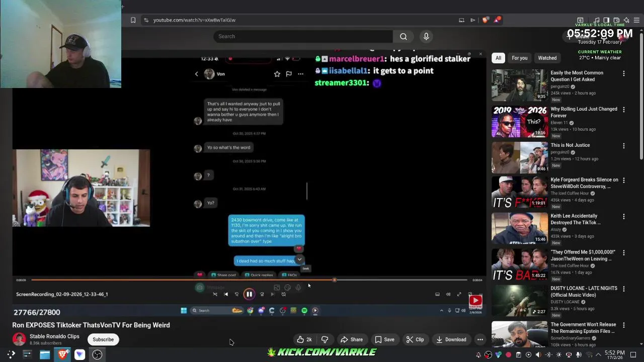Open options menu for They Offered Me $1,000,000 video
The height and width of the screenshot is (362, 644).
(x=624, y=252)
